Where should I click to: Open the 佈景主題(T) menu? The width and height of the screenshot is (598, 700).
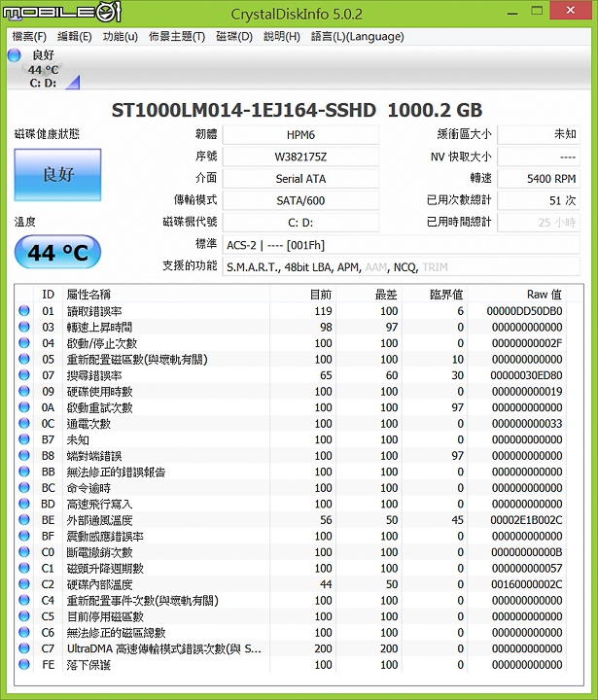[177, 36]
